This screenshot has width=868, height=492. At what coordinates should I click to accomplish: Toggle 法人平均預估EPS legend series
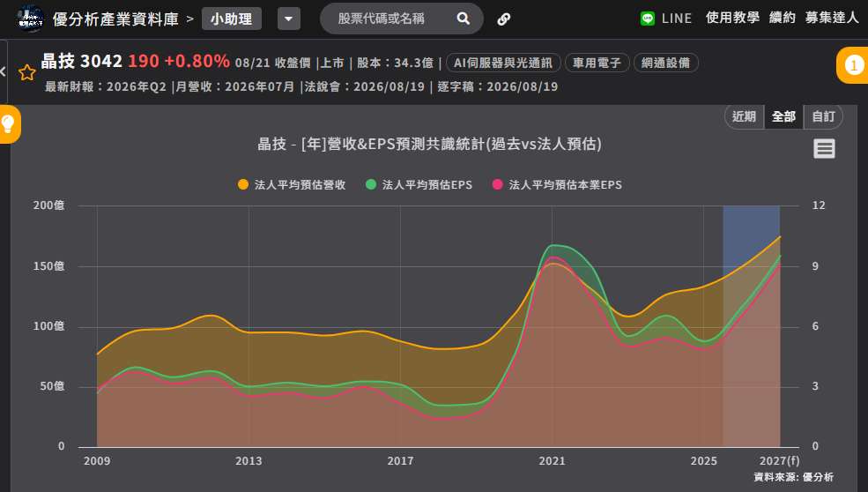coord(419,184)
